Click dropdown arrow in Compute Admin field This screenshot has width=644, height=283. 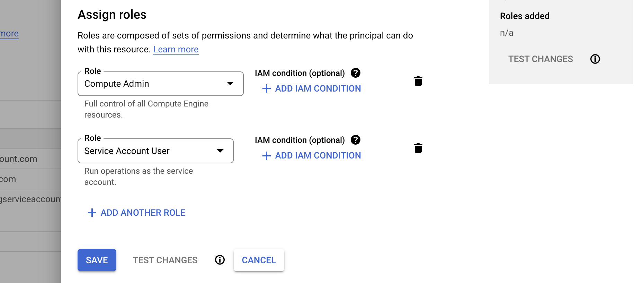tap(230, 84)
